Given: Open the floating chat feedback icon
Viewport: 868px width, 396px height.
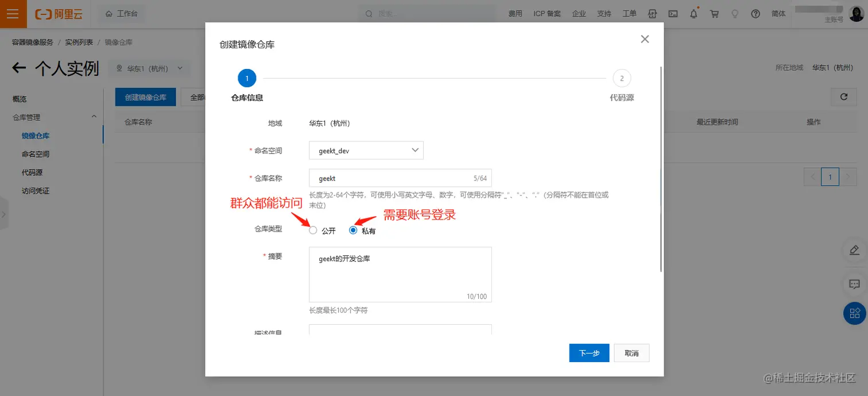Looking at the screenshot, I should (854, 284).
